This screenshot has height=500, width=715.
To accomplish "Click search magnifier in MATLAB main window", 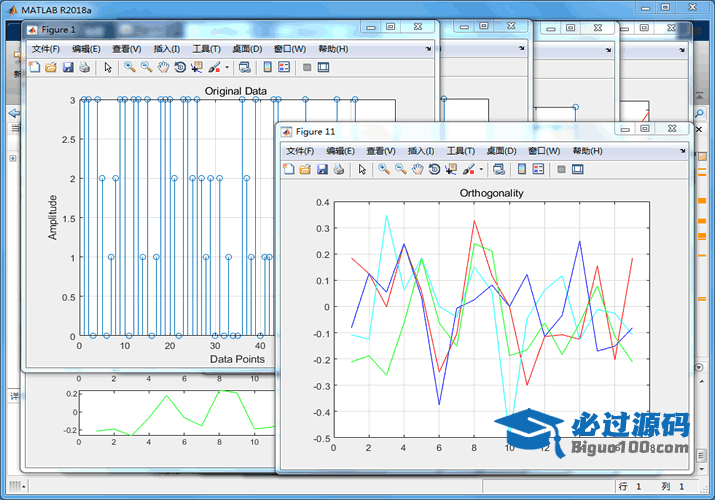I will pos(699,113).
